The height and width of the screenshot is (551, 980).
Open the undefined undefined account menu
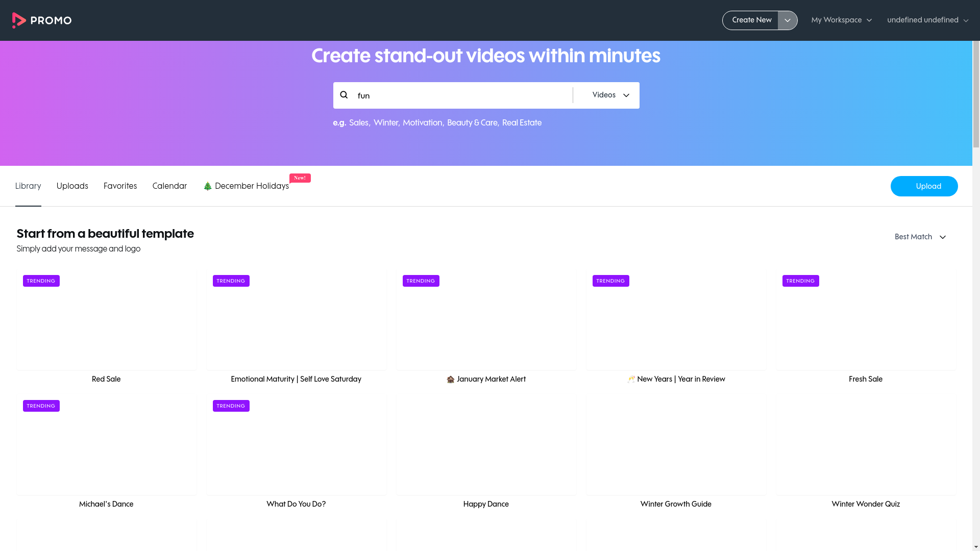927,20
